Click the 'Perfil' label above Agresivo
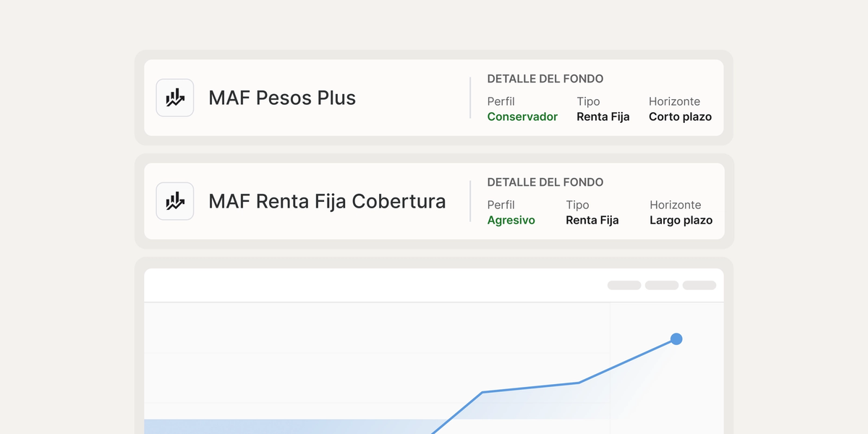868x434 pixels. pos(501,205)
